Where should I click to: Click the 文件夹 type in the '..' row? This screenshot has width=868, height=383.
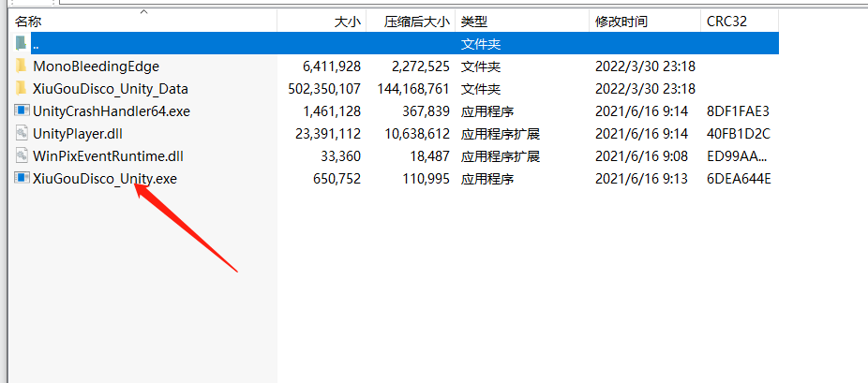(481, 44)
